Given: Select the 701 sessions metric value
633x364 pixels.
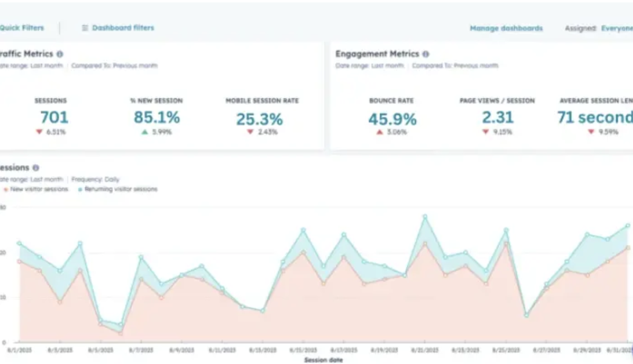Looking at the screenshot, I should click(x=54, y=117).
